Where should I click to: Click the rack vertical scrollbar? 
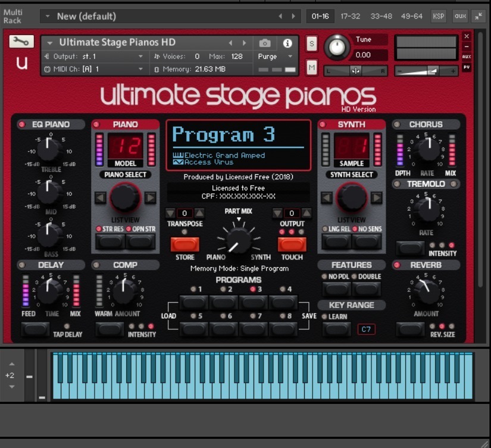point(480,159)
